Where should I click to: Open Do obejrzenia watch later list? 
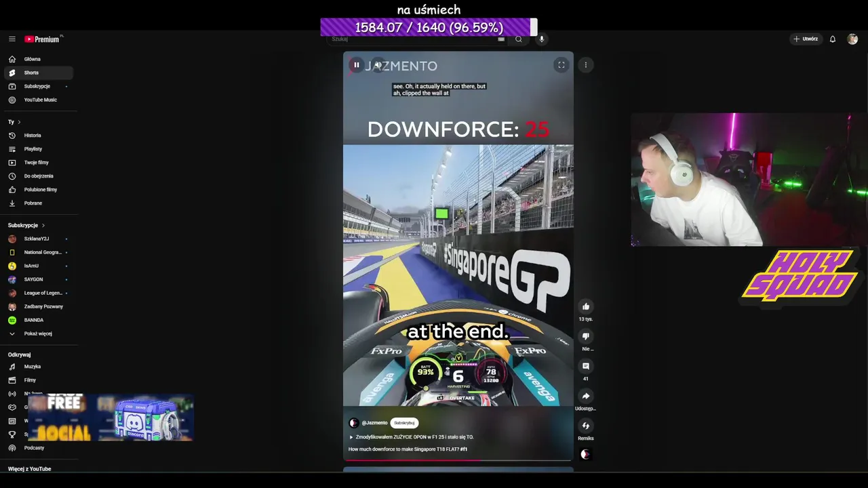click(x=38, y=176)
